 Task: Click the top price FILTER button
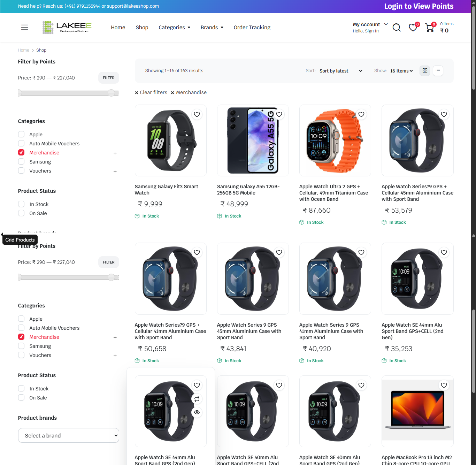[x=108, y=78]
